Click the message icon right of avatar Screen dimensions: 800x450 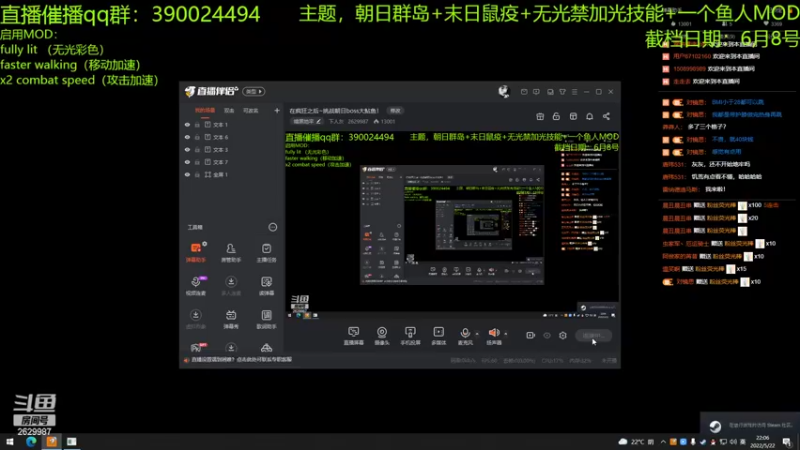tap(524, 92)
